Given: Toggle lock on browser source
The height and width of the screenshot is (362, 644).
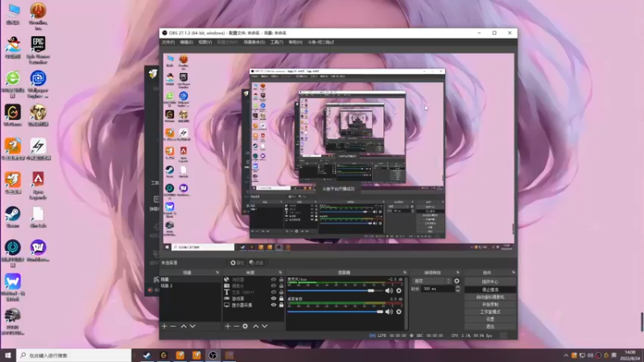Looking at the screenshot, I should [281, 279].
